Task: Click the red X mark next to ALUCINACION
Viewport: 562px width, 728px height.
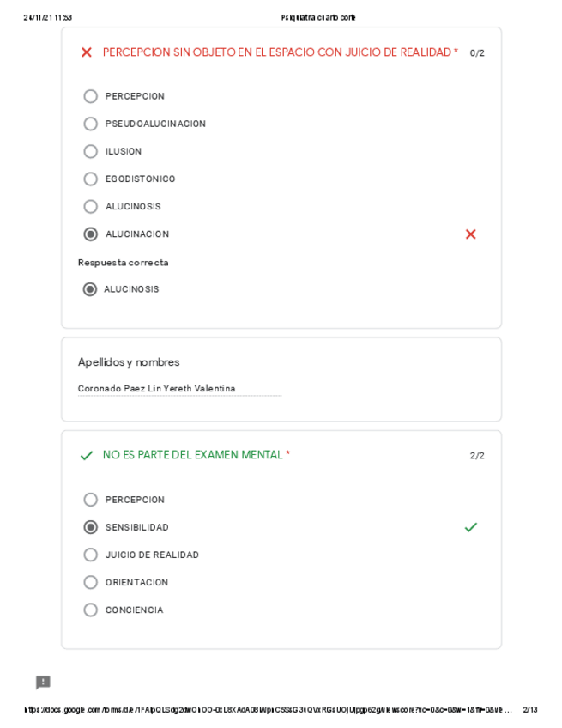Action: (470, 234)
